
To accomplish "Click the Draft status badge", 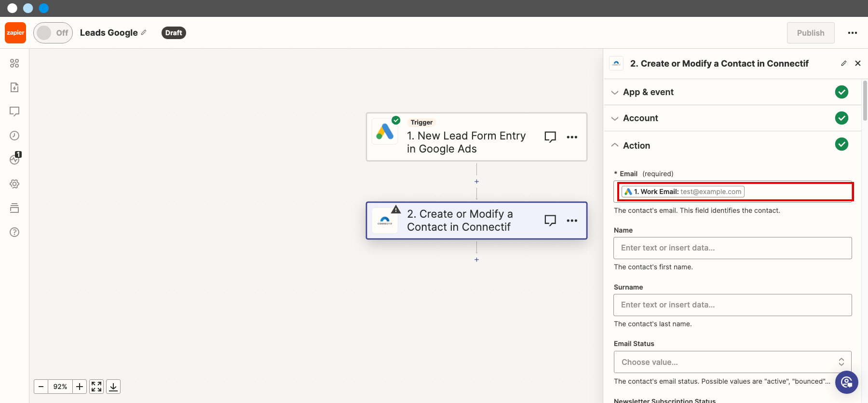I will [174, 33].
